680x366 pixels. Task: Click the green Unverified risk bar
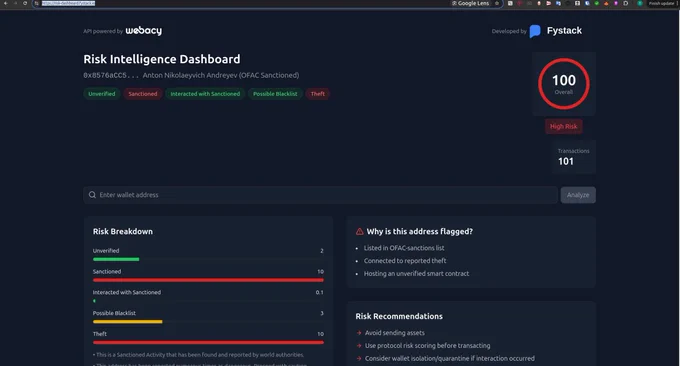[x=116, y=259]
